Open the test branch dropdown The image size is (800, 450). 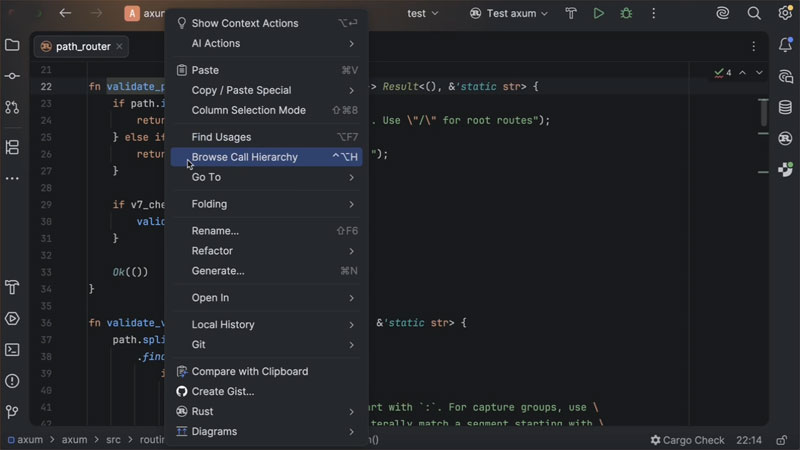(423, 14)
